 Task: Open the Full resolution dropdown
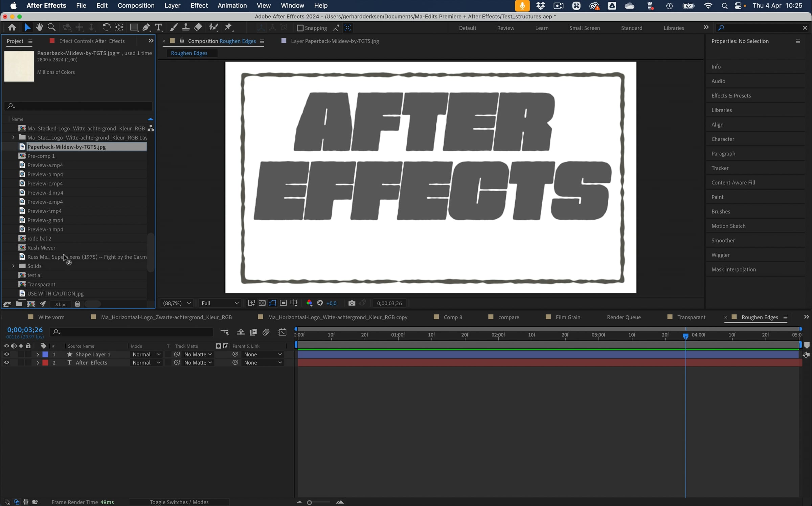coord(220,303)
